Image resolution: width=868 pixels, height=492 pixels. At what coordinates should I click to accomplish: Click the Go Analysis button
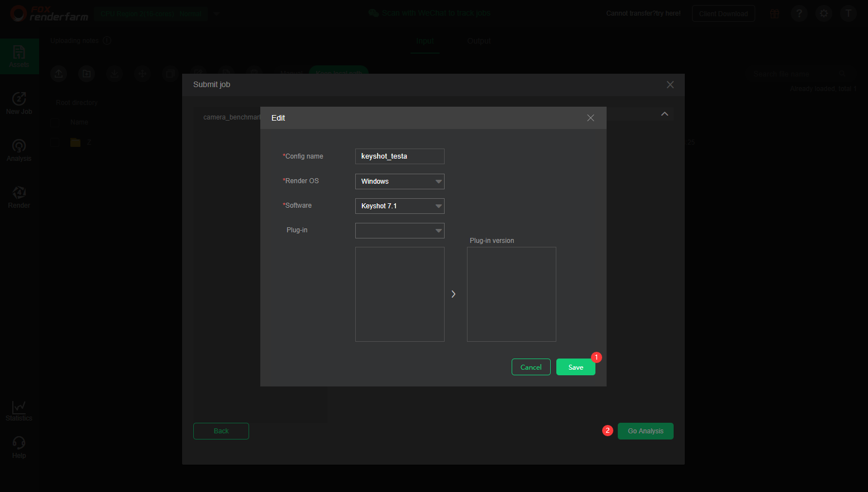coord(646,431)
